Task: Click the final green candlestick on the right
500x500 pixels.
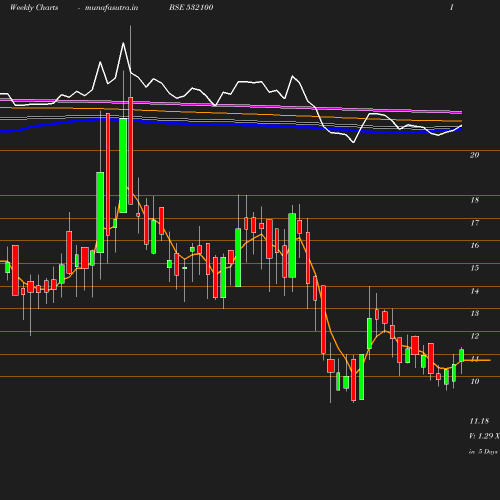Action: 462,355
